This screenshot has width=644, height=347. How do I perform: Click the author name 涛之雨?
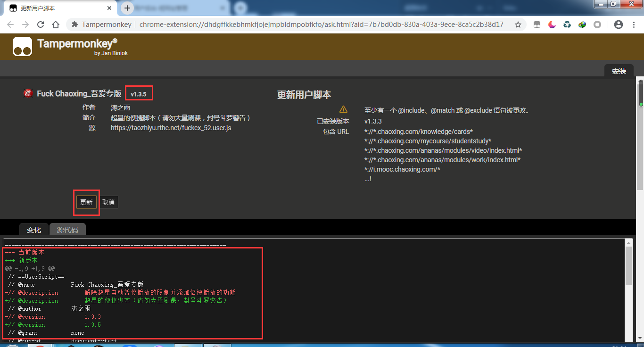click(x=121, y=107)
